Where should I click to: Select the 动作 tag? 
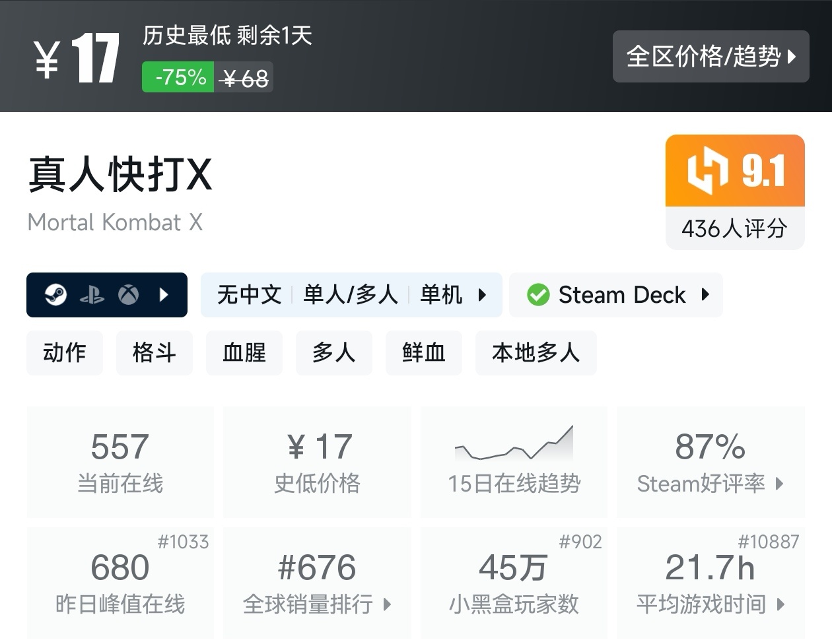pyautogui.click(x=65, y=353)
